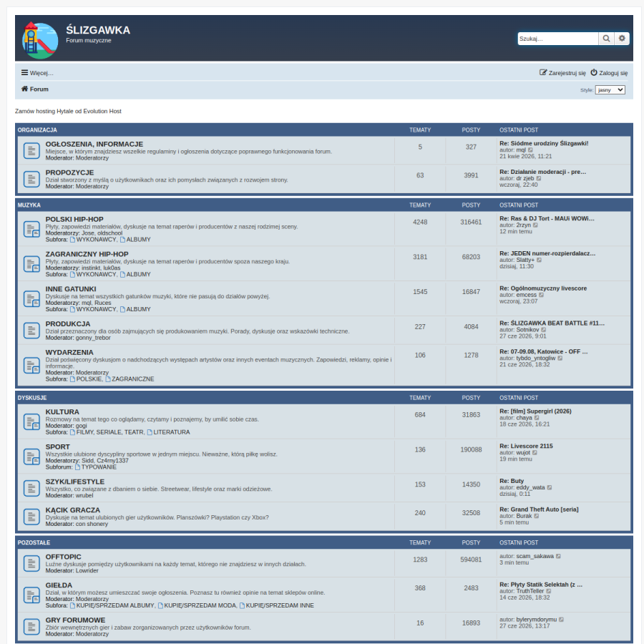644x644 pixels.
Task: Open WYKONAWCY subforum under Zagraniczny Hip-Hop
Action: [96, 274]
